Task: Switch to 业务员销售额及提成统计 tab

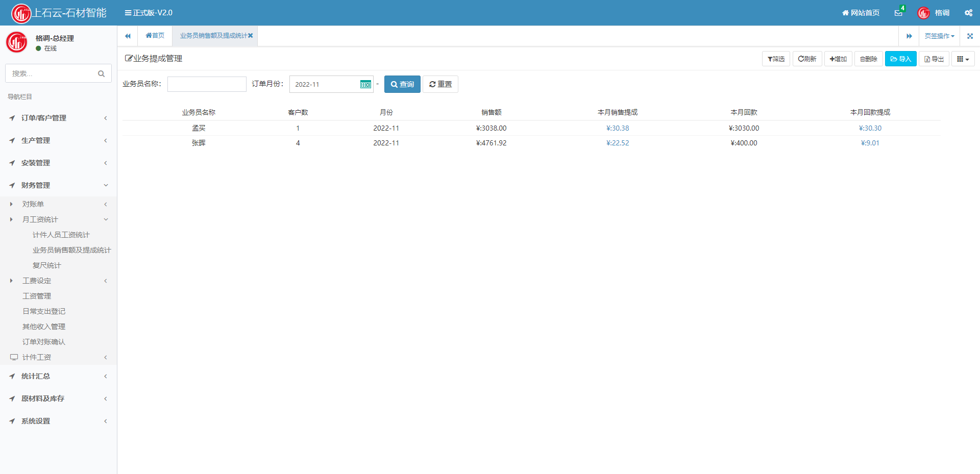Action: 213,36
